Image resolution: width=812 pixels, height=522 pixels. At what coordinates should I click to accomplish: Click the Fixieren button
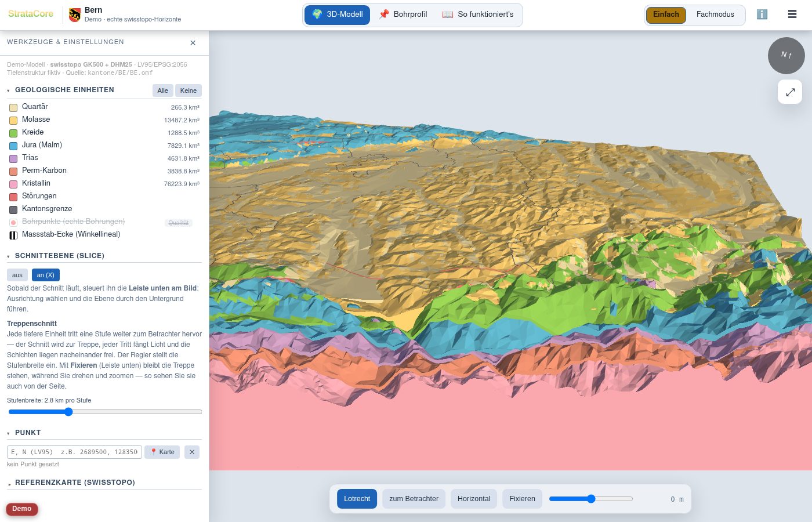pos(523,499)
